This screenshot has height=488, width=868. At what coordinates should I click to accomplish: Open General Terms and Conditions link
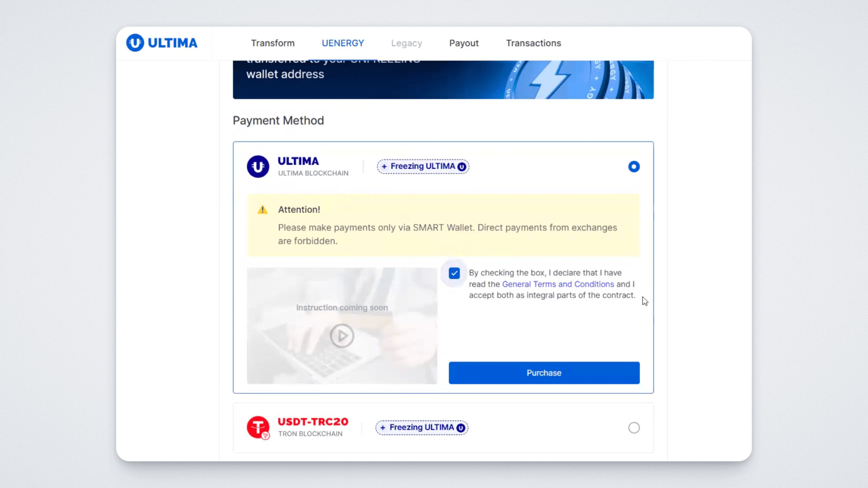point(558,284)
